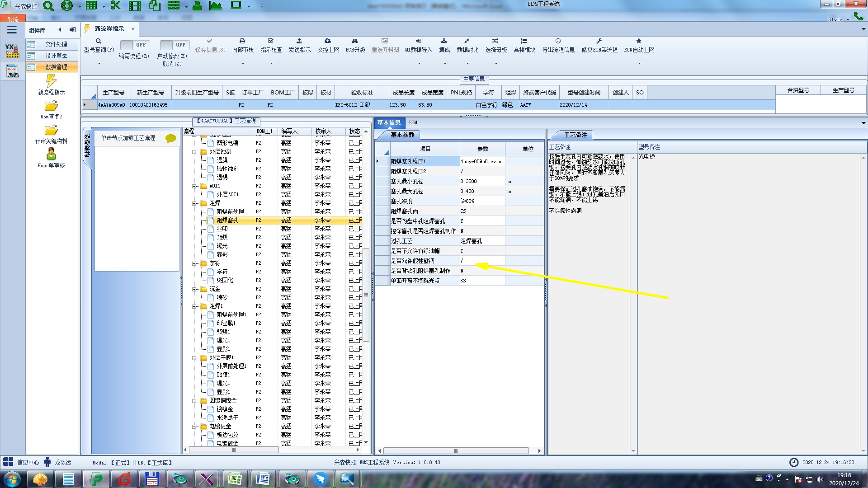The image size is (868, 488).
Task: Select the 丝印 process tree node
Action: (222, 229)
